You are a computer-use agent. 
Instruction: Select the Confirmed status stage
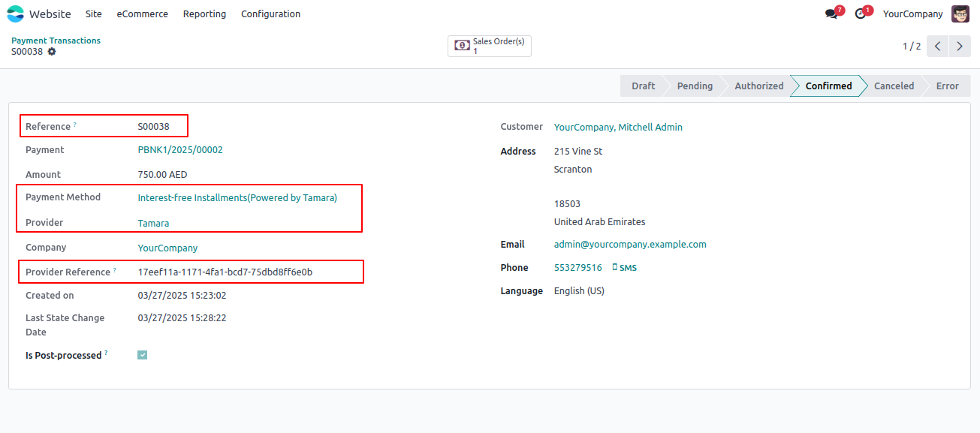click(x=828, y=86)
